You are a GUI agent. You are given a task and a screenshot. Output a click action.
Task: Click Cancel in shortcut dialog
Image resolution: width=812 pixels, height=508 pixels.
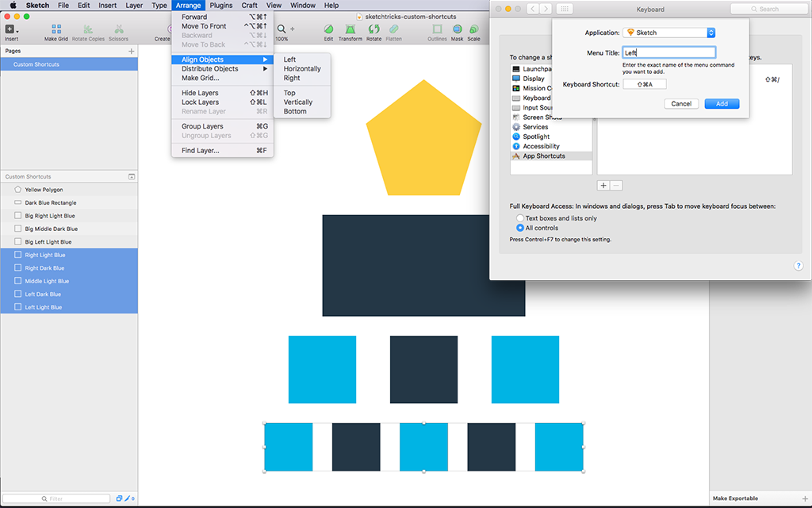tap(681, 104)
